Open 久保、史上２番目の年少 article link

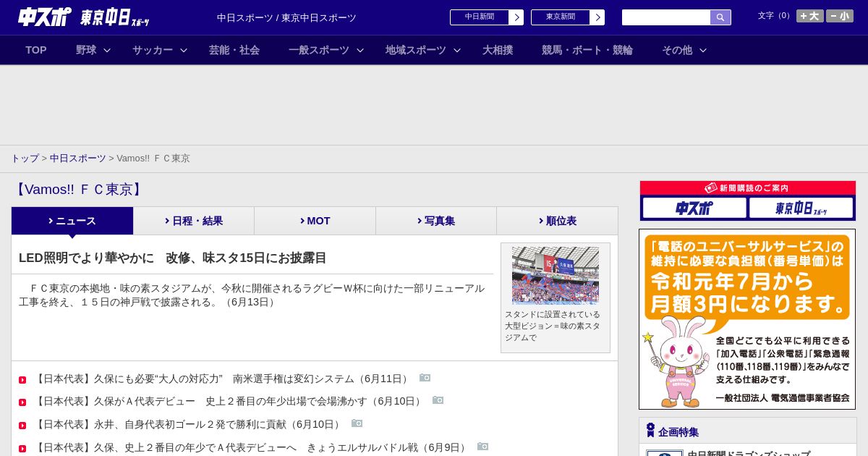(x=251, y=447)
